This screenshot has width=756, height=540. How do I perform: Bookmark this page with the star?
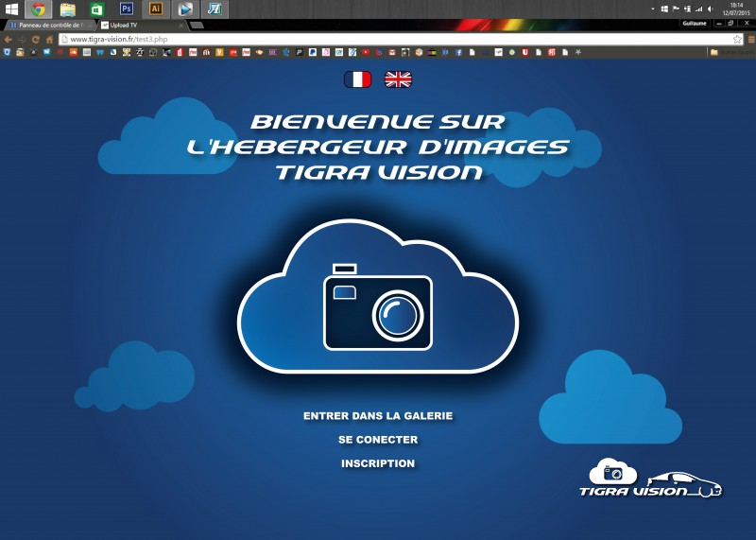click(736, 40)
